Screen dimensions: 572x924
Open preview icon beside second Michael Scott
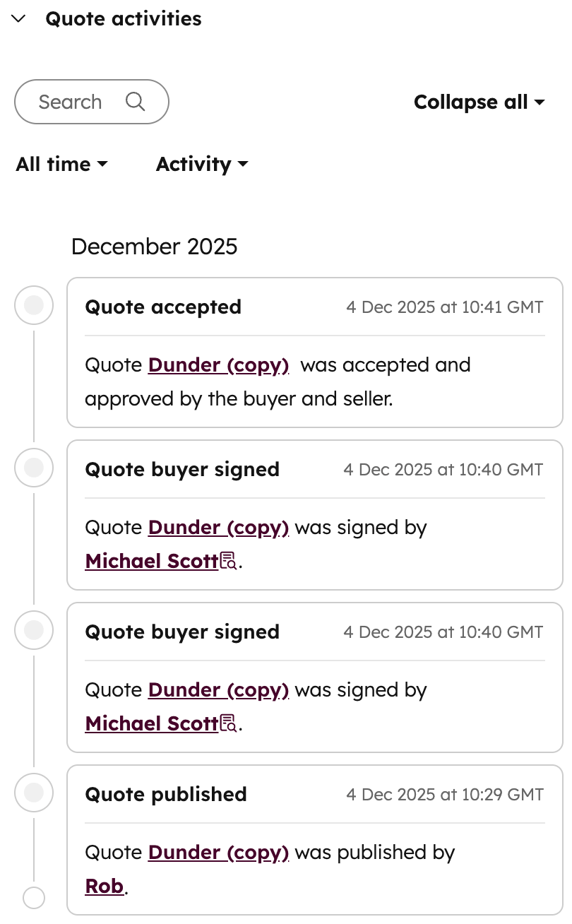229,724
